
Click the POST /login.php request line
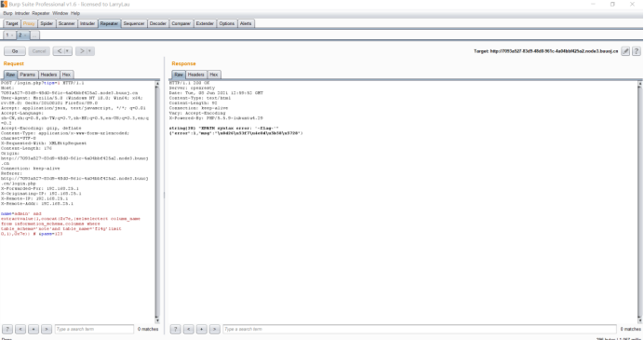tap(43, 83)
